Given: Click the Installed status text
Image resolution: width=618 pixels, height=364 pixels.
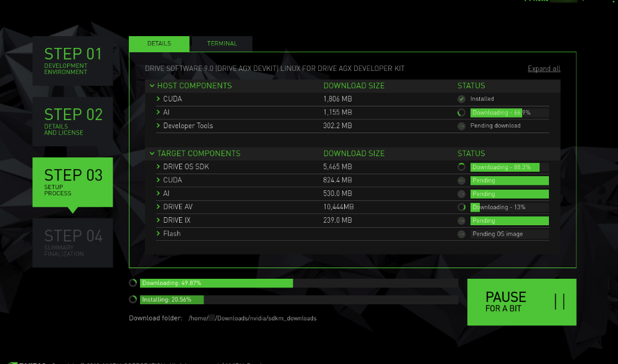Looking at the screenshot, I should [x=482, y=99].
